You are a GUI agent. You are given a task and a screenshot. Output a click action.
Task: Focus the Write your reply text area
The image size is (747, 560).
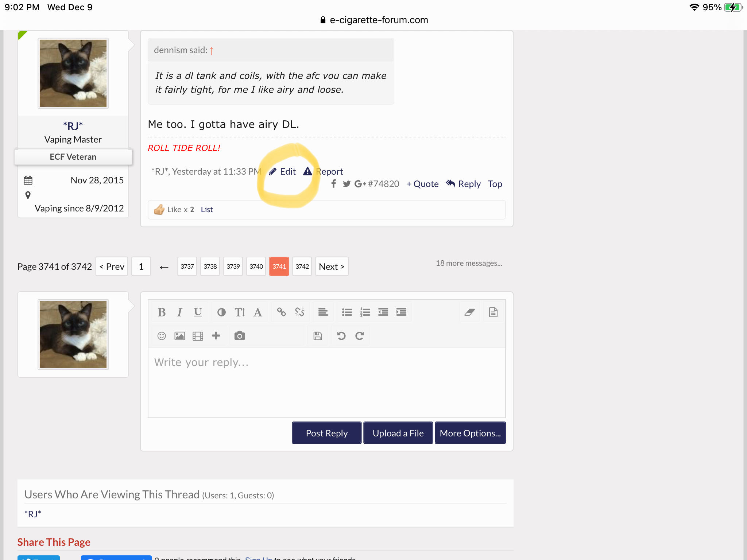click(x=327, y=383)
